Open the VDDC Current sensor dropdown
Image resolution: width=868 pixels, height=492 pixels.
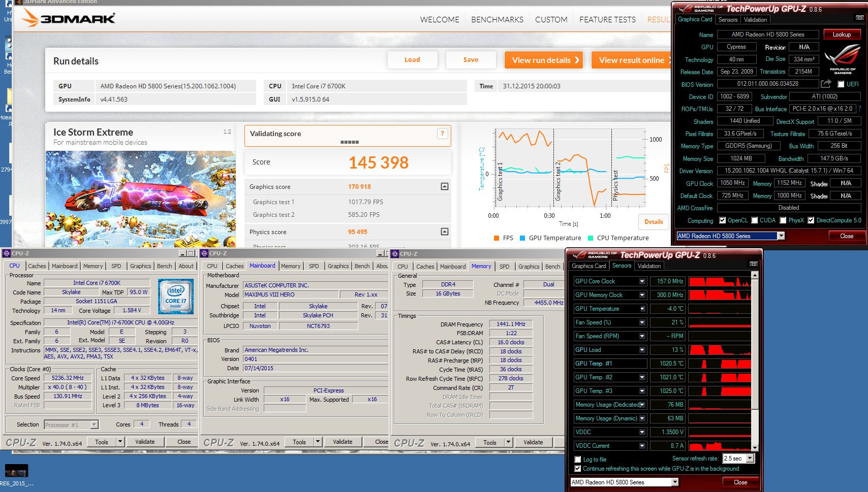[642, 446]
